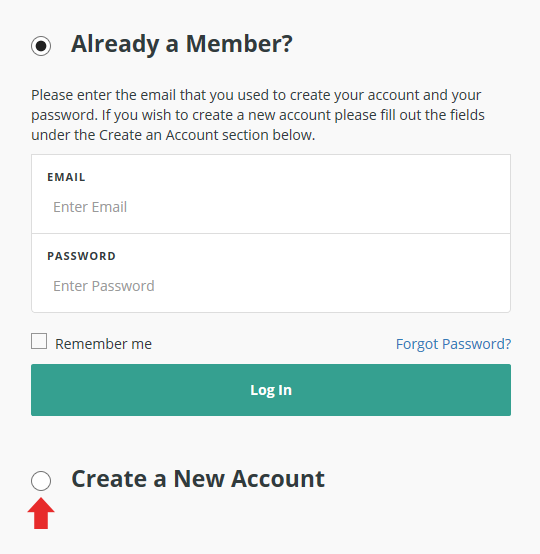Focus the Enter Password input field
Image resolution: width=540 pixels, height=554 pixels.
(271, 286)
